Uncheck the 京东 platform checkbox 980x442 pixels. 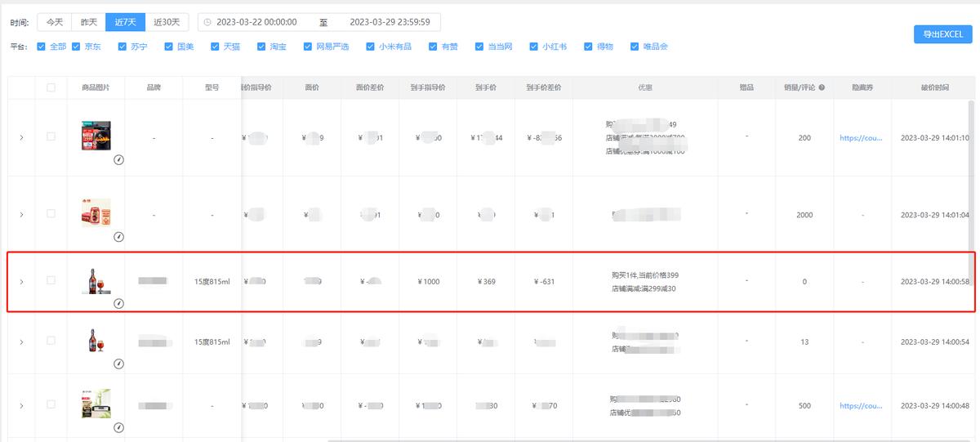point(76,47)
